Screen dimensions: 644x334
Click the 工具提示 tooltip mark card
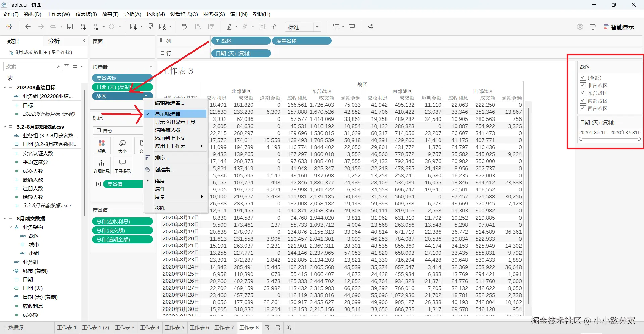[122, 166]
